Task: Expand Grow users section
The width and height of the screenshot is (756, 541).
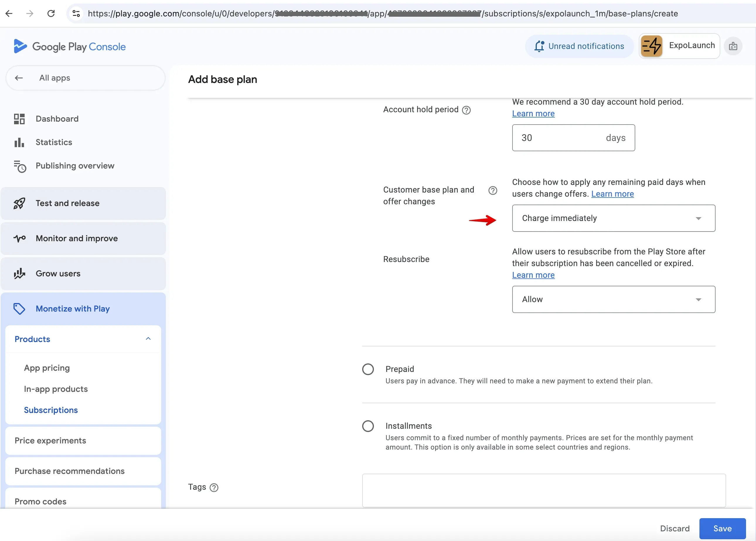Action: tap(83, 273)
